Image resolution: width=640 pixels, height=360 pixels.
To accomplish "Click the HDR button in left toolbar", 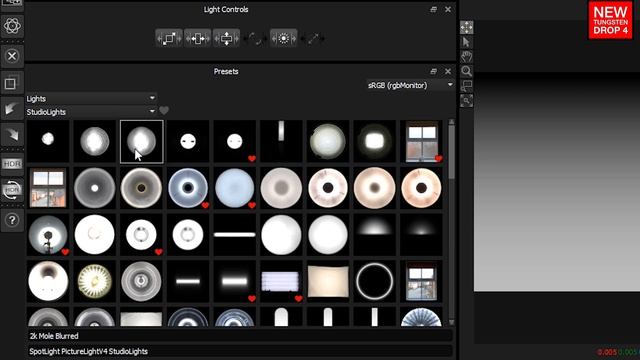I will 12,164.
